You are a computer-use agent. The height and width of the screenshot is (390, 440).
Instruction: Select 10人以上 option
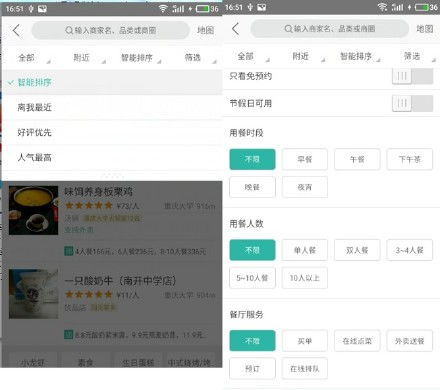305,278
